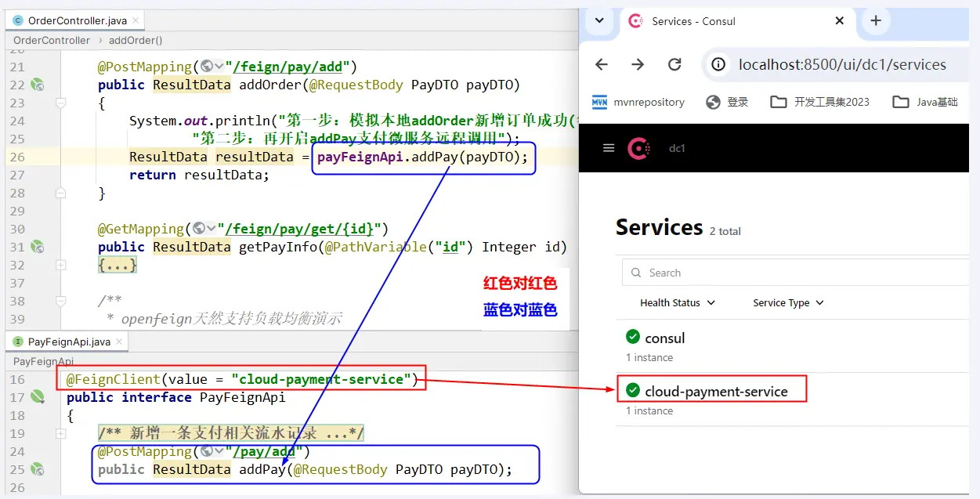Close the Services - Consul tab
The width and height of the screenshot is (980, 499).
coord(840,21)
